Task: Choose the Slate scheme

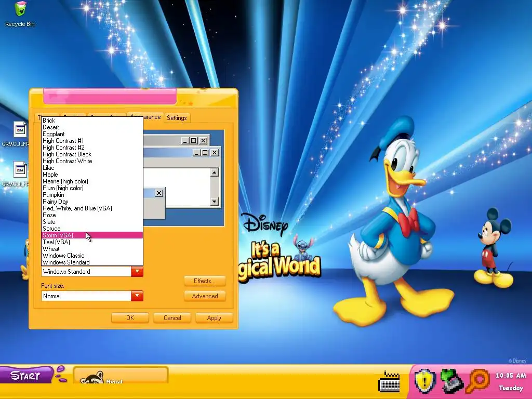Action: 92,222
